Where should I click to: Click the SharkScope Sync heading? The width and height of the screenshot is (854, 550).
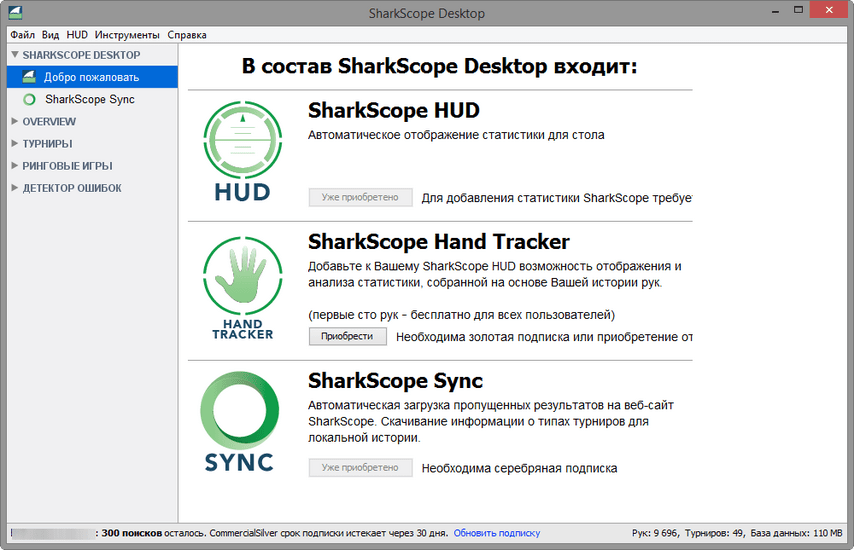pos(395,380)
